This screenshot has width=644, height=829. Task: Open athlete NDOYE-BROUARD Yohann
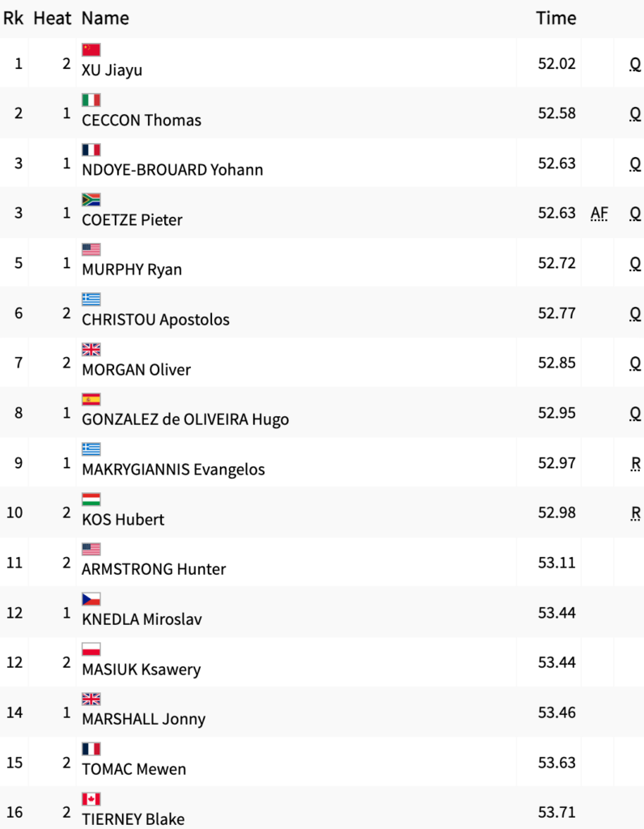[172, 170]
